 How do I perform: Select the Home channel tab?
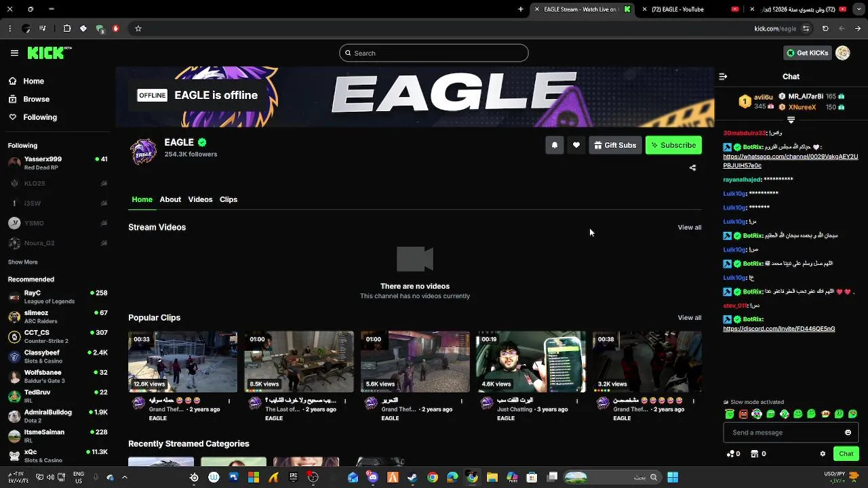[142, 199]
